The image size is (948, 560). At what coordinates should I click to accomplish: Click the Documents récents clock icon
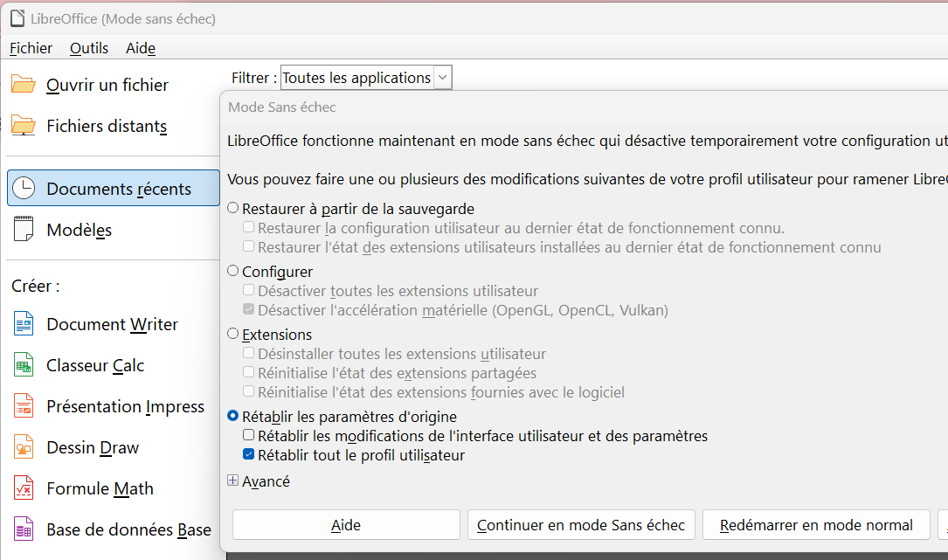click(24, 188)
